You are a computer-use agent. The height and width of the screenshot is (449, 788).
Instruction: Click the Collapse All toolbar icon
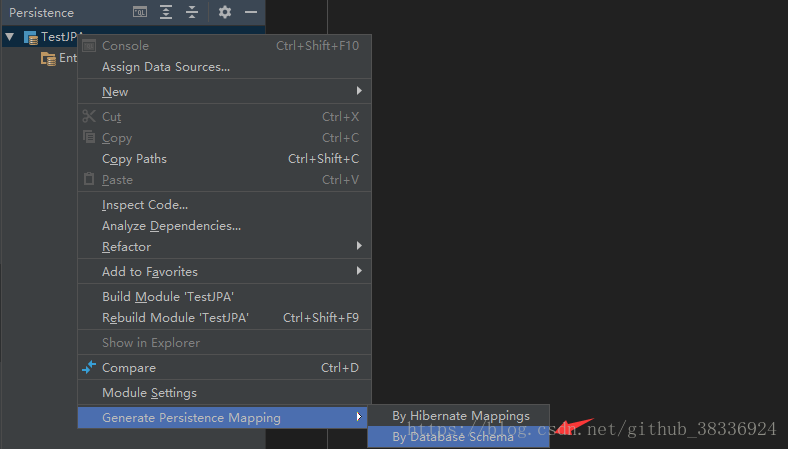click(192, 12)
